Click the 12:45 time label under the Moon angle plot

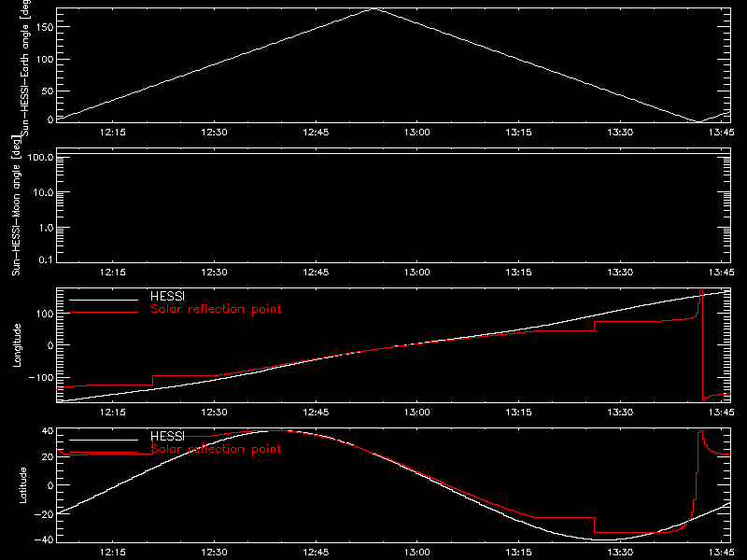pyautogui.click(x=316, y=273)
